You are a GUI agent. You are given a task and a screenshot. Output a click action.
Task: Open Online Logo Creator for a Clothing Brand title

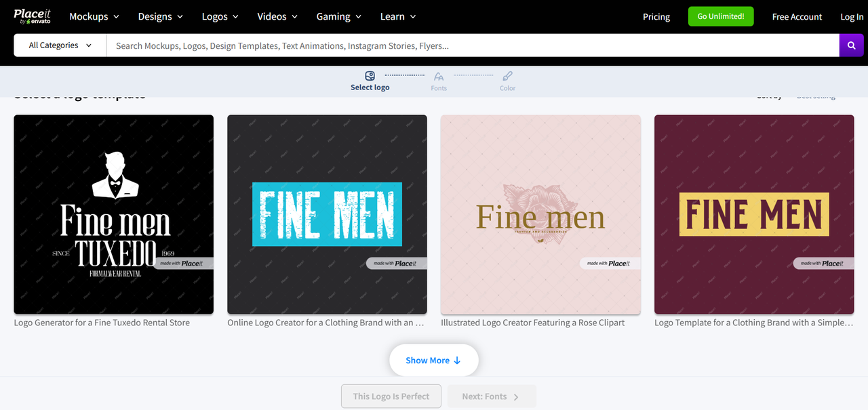325,323
